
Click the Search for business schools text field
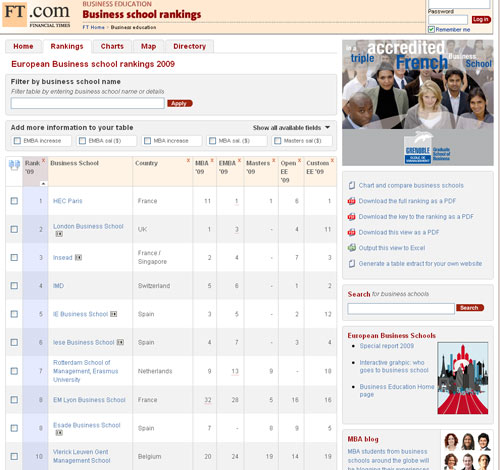tap(401, 308)
